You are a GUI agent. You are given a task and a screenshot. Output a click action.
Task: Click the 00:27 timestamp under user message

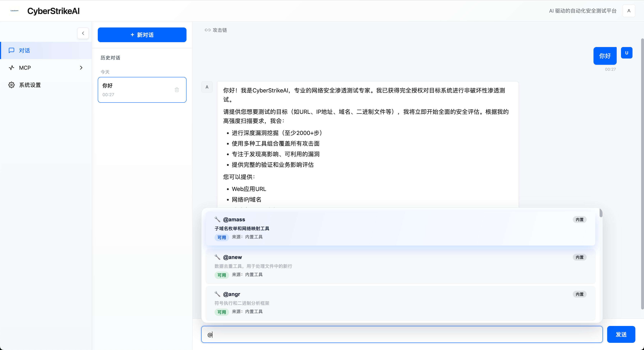point(610,69)
